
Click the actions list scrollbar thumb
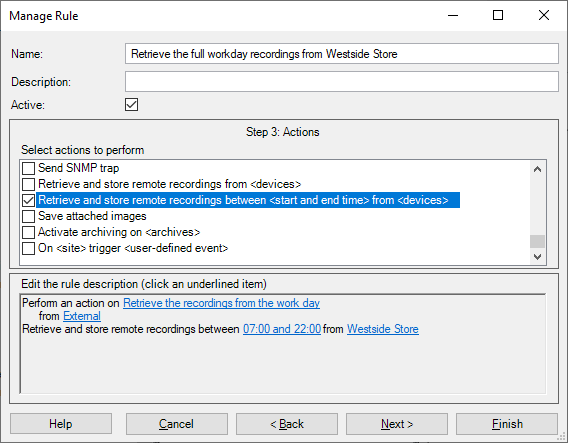(x=538, y=241)
